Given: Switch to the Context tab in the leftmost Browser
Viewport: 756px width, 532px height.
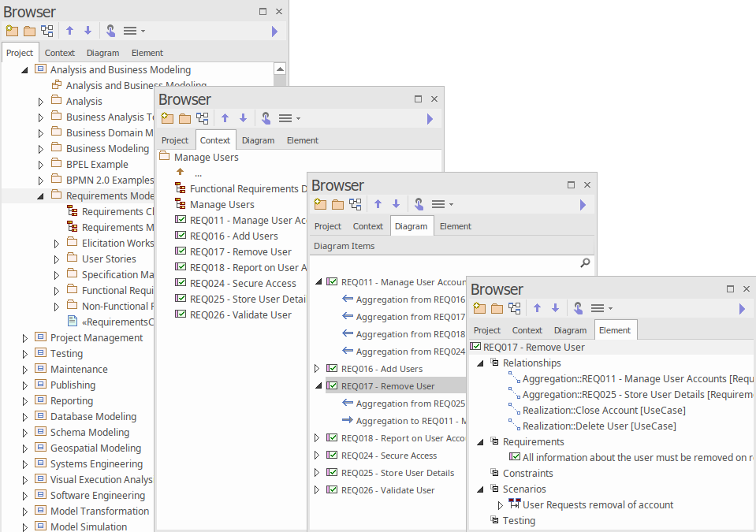Looking at the screenshot, I should coord(60,53).
